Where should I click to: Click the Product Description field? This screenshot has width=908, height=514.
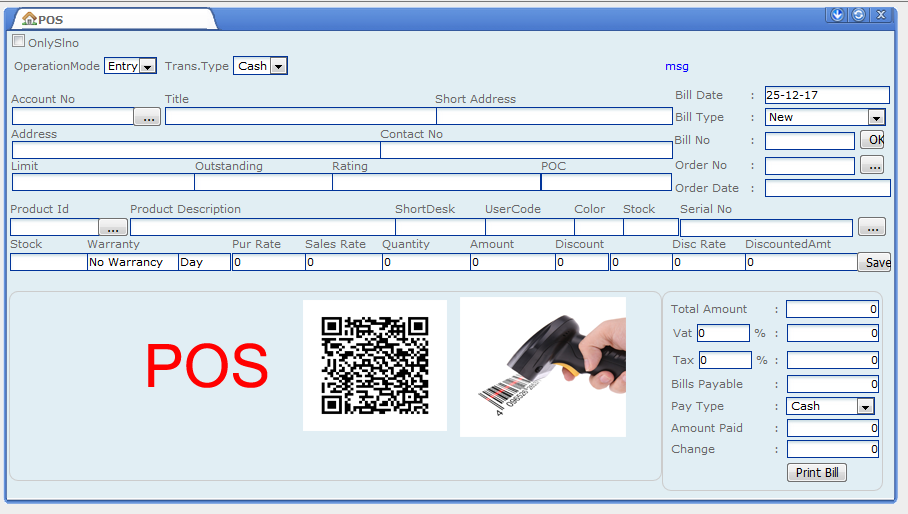coord(263,227)
